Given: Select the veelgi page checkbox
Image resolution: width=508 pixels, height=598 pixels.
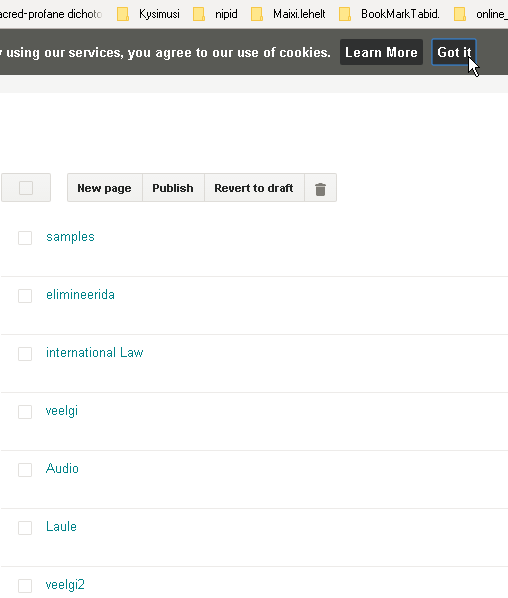Looking at the screenshot, I should click(x=25, y=412).
